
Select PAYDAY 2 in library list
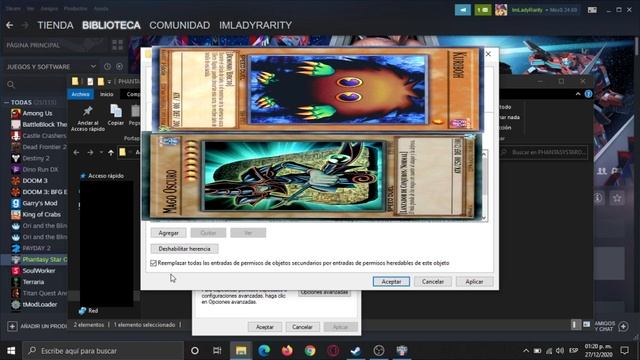pyautogui.click(x=36, y=248)
